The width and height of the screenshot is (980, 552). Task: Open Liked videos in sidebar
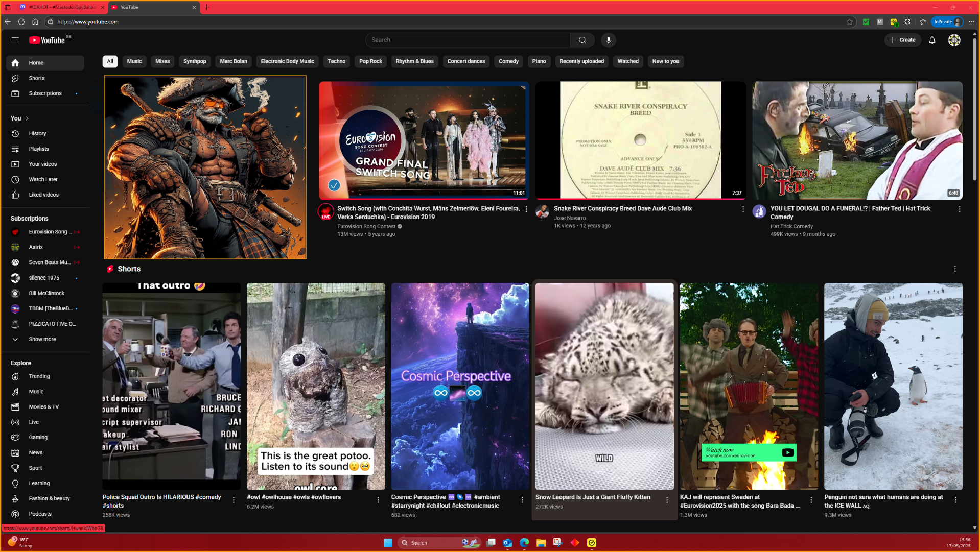43,195
